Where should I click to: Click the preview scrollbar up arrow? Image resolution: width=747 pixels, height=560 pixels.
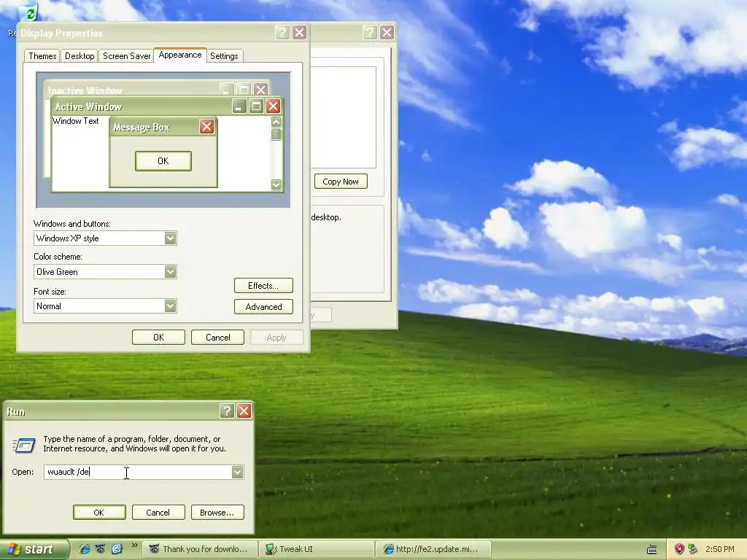[x=276, y=122]
